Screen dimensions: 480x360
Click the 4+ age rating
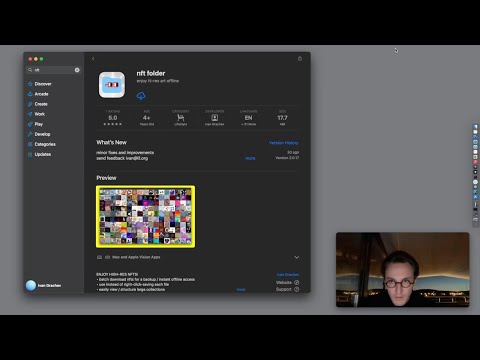click(x=147, y=118)
